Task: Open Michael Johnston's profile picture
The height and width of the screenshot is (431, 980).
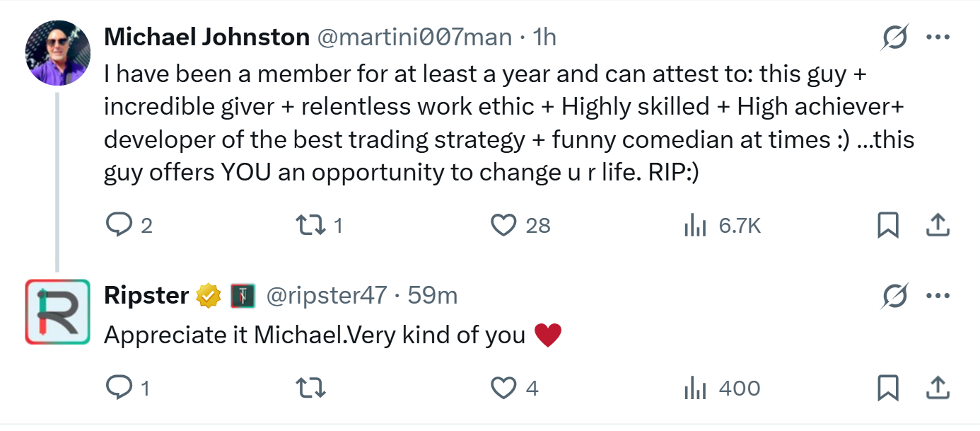Action: [58, 52]
